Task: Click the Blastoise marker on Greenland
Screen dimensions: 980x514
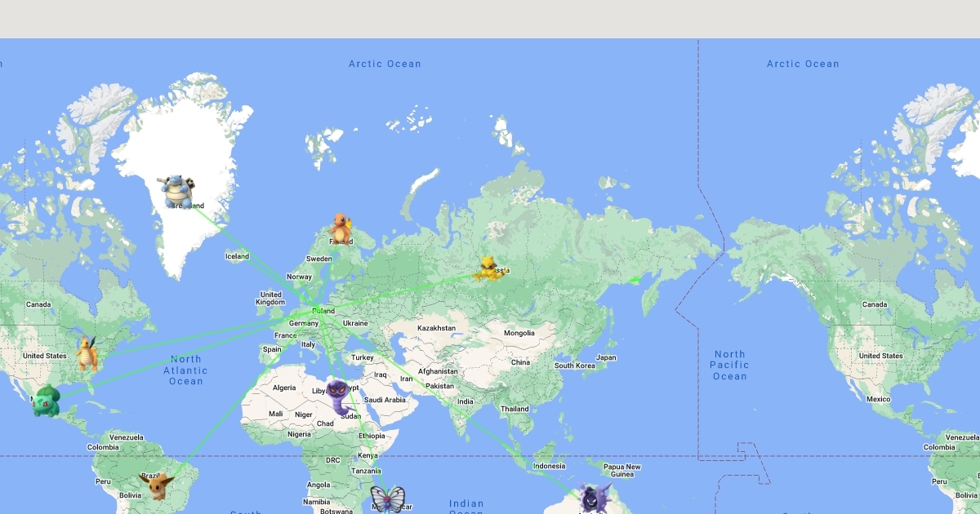Action: (x=177, y=192)
